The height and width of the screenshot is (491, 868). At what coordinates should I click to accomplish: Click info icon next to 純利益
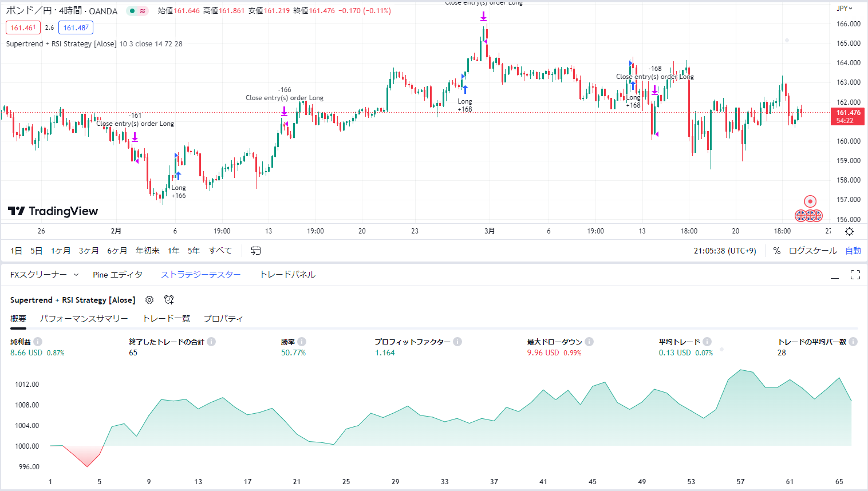pos(38,342)
